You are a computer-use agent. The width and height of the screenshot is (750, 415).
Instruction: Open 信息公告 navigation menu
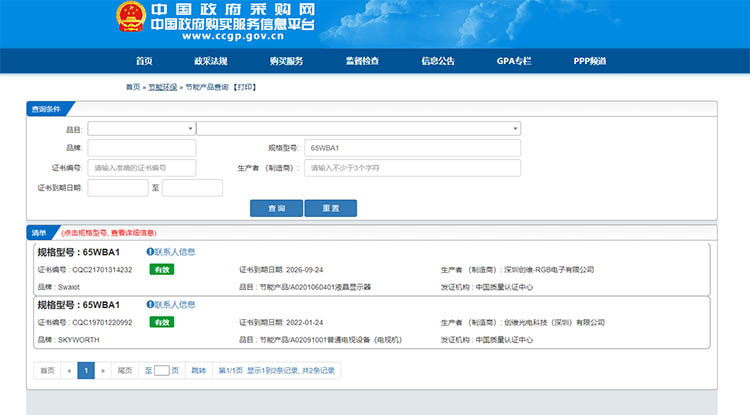point(438,62)
